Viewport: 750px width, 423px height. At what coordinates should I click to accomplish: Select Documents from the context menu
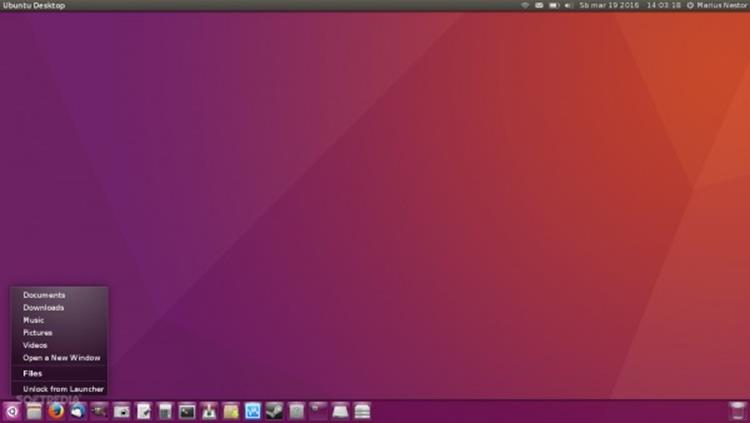coord(44,295)
